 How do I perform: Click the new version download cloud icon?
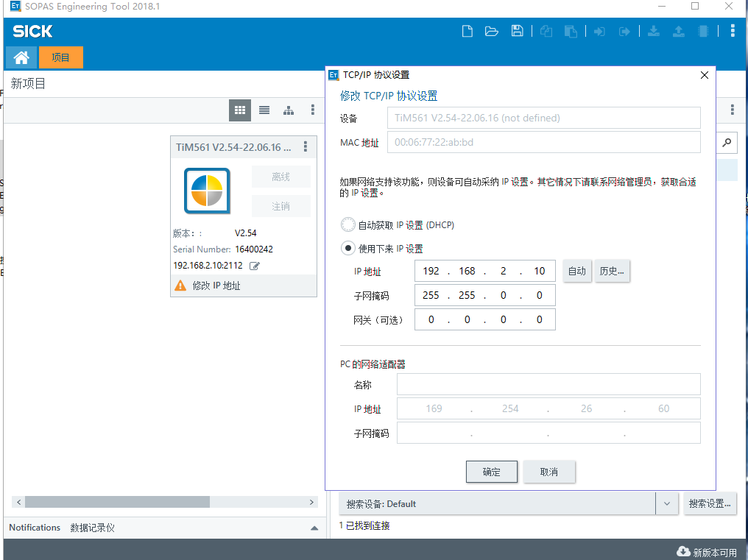683,551
